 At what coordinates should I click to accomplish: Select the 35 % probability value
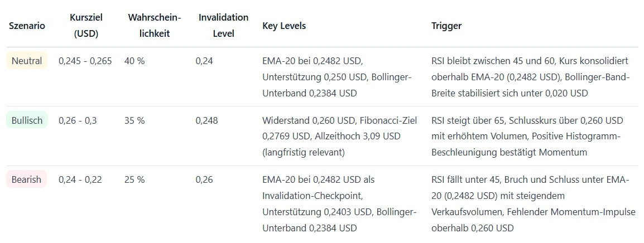[x=134, y=120]
